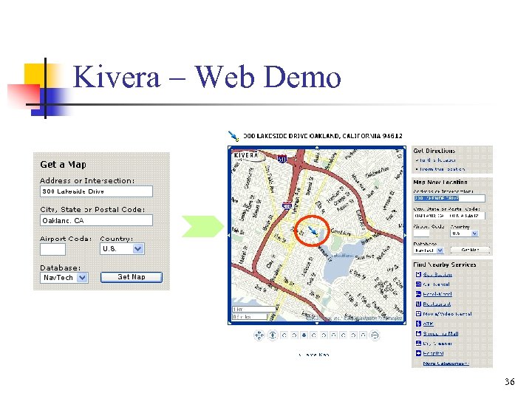532x399 pixels.
Task: Click the Gas Station service icon
Action: tap(418, 274)
